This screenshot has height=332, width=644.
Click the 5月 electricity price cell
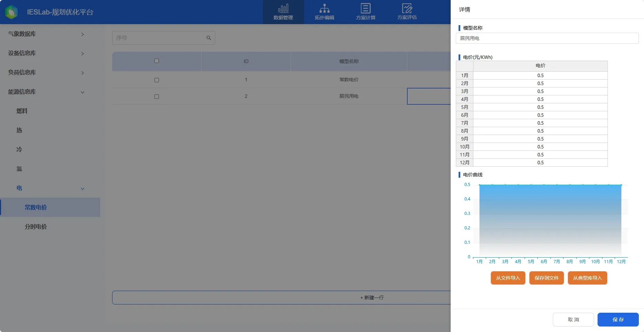click(x=540, y=107)
